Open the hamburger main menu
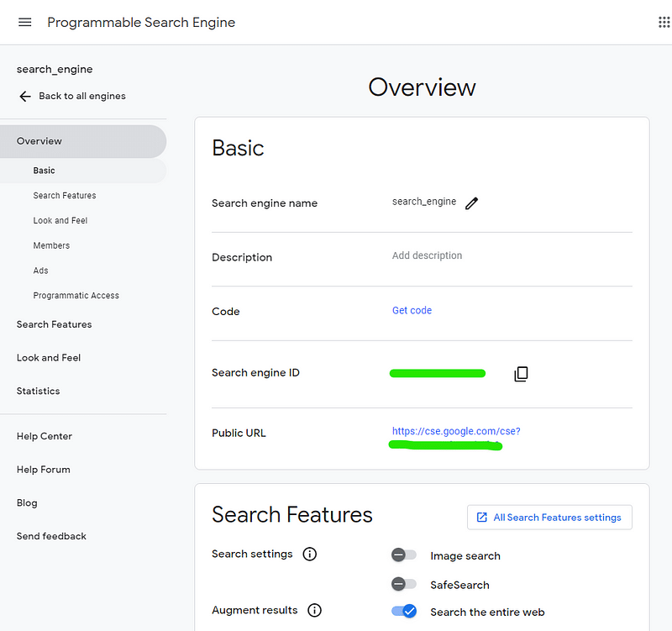 25,23
